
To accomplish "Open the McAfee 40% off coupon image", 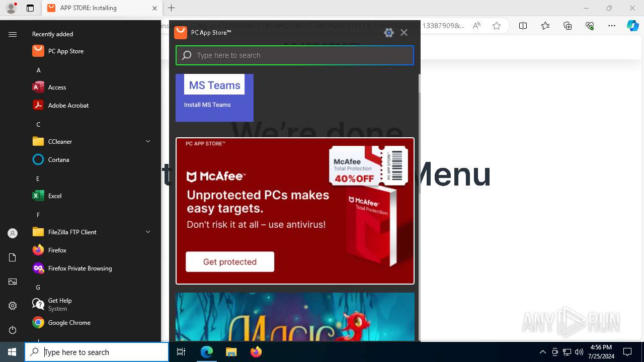I will pos(368,166).
